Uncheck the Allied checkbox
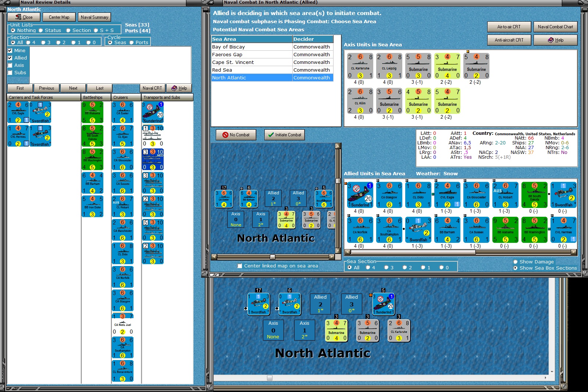 [x=10, y=58]
